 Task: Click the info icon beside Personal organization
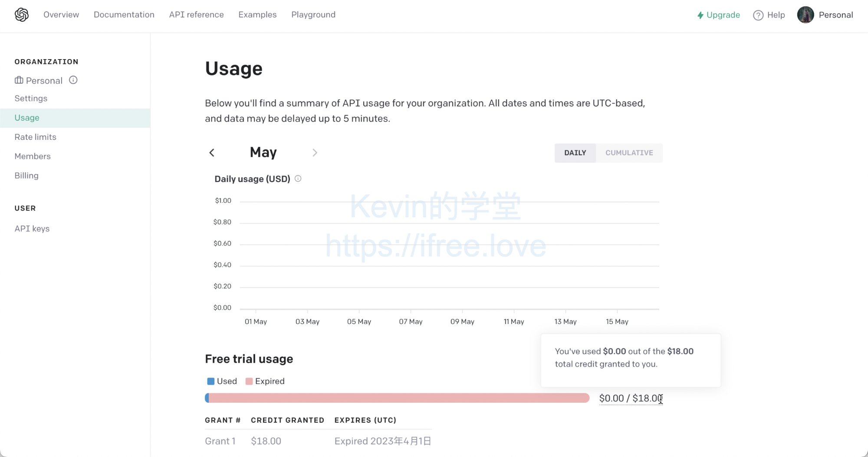point(73,80)
